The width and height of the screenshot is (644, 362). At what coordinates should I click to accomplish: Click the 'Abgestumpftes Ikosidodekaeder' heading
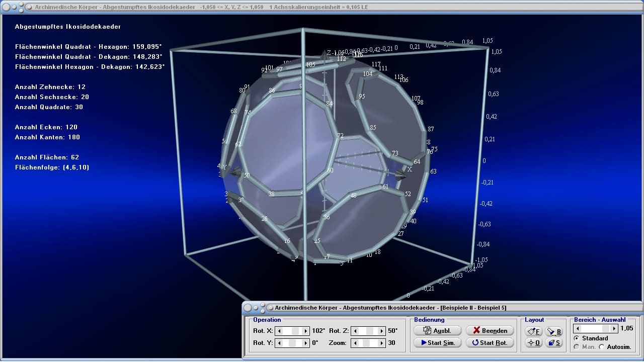point(68,26)
